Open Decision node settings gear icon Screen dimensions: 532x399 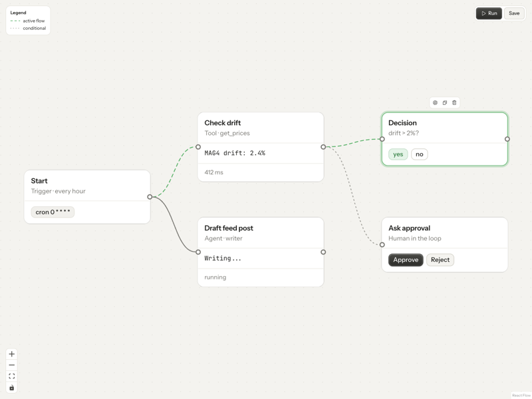(x=435, y=103)
